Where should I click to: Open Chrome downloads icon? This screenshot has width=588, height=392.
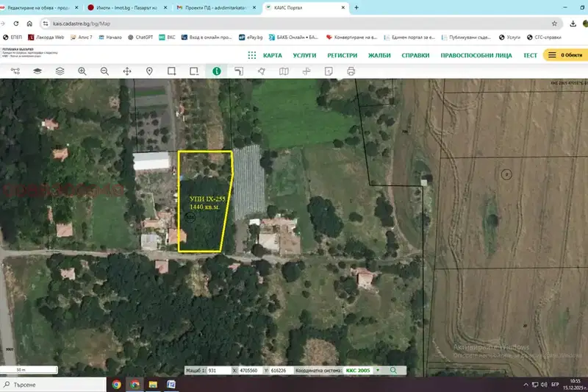[x=573, y=24]
